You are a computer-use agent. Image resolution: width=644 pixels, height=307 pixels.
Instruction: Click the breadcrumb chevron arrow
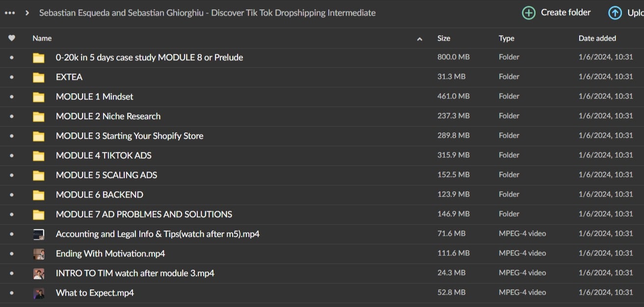point(27,13)
